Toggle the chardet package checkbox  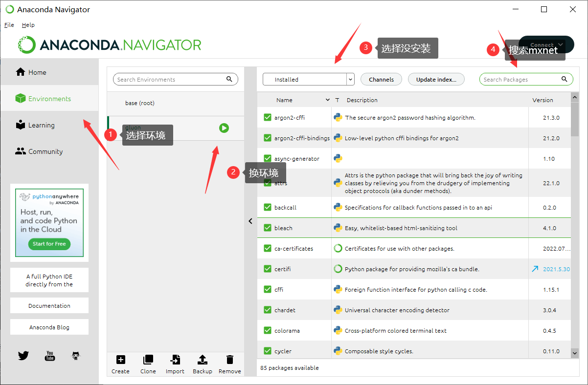(267, 310)
